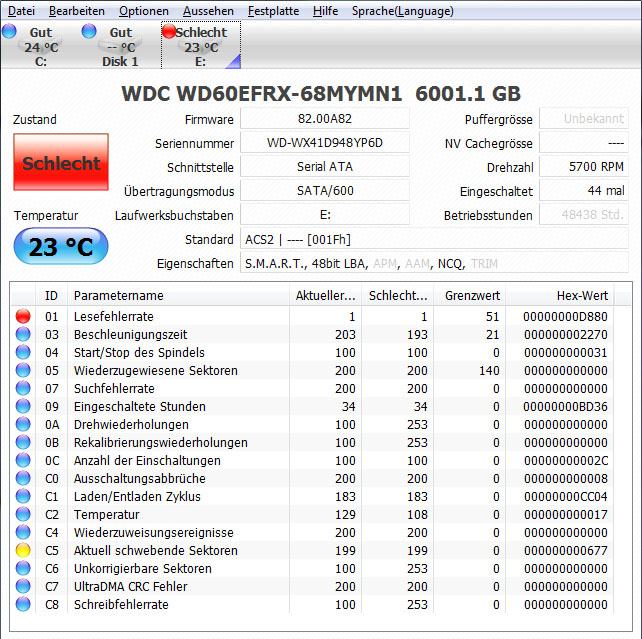642x639 pixels.
Task: Select the C: drive tab
Action: 40,46
